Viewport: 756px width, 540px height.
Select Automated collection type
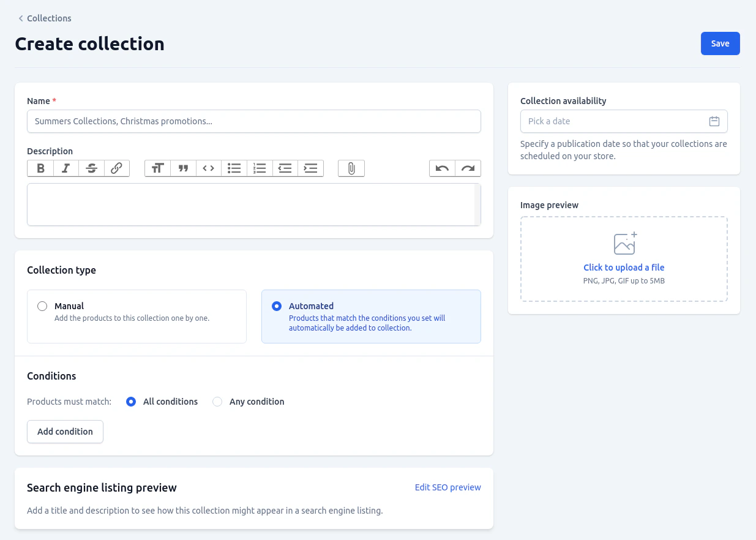371,317
